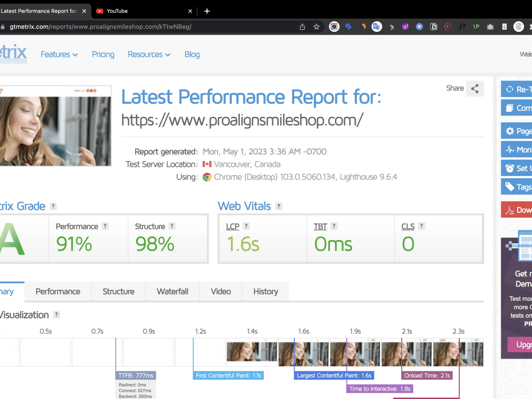The width and height of the screenshot is (532, 399).
Task: Click the GTmetrix logo
Action: [13, 53]
